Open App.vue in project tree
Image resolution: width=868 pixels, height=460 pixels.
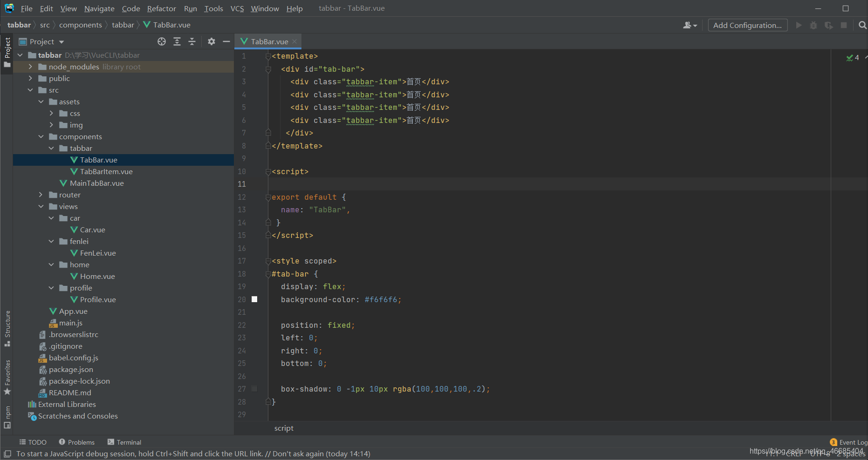73,311
